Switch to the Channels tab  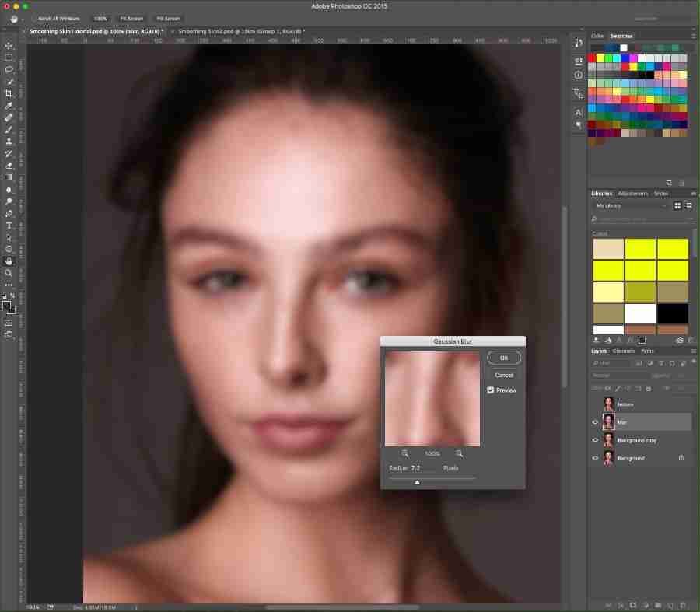pyautogui.click(x=623, y=351)
